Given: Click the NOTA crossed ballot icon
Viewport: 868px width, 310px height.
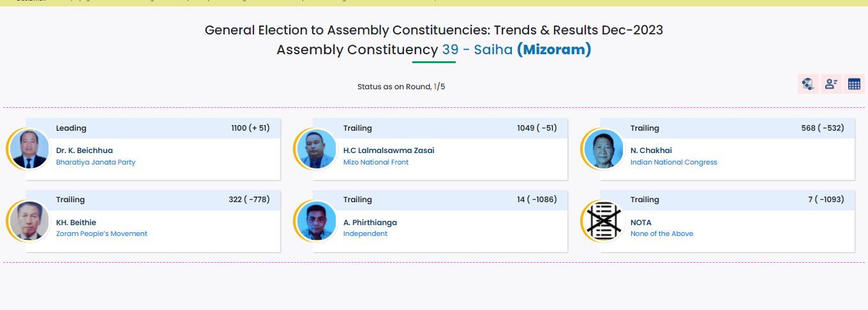Looking at the screenshot, I should pos(604,221).
